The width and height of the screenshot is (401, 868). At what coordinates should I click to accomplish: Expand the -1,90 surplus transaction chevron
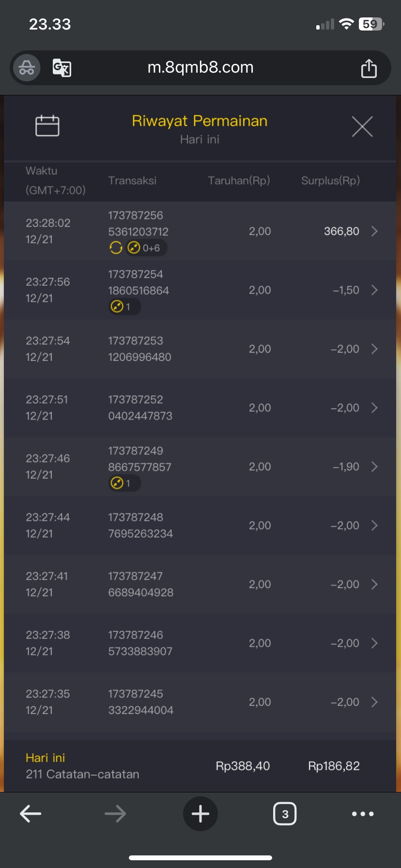374,467
